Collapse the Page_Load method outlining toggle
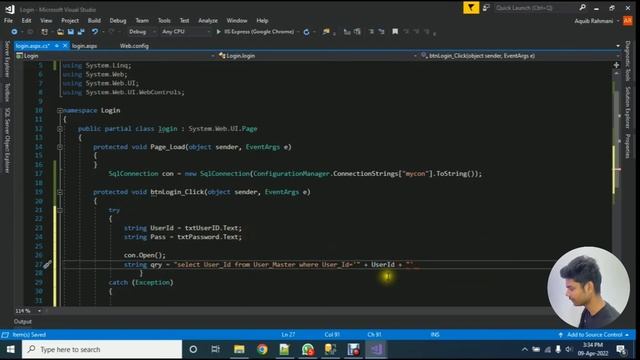Screen dimensions: 640x360 coord(60,147)
